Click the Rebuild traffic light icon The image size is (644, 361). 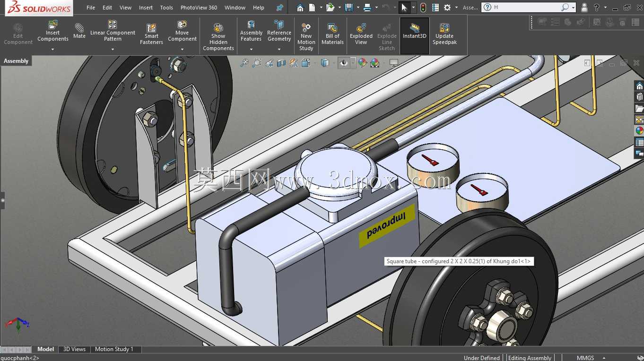click(423, 8)
